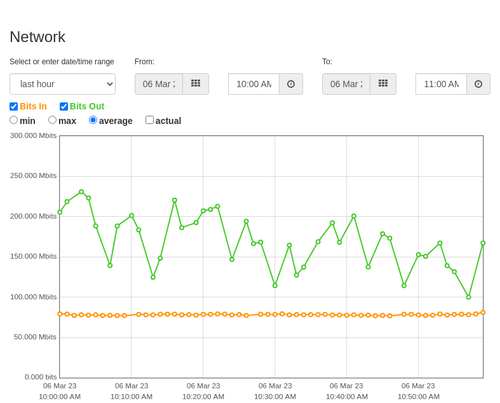Select the average radio button
The width and height of the screenshot is (500, 403).
[x=93, y=120]
